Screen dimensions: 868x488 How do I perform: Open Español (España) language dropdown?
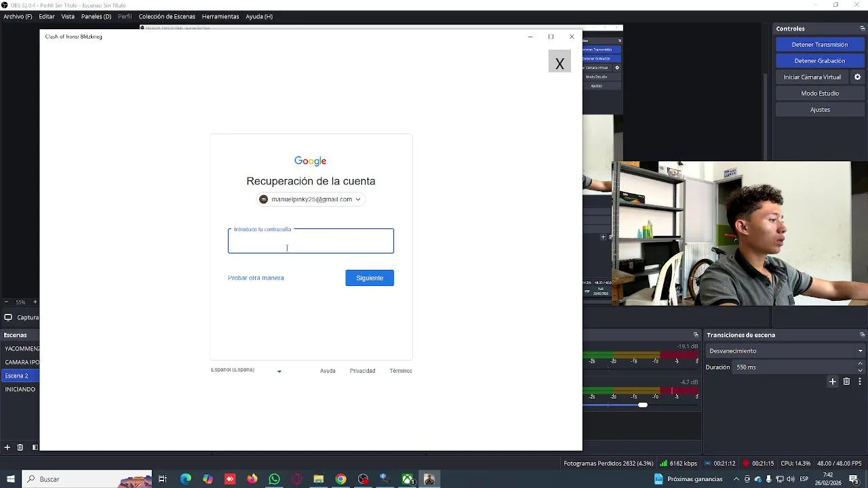point(246,370)
